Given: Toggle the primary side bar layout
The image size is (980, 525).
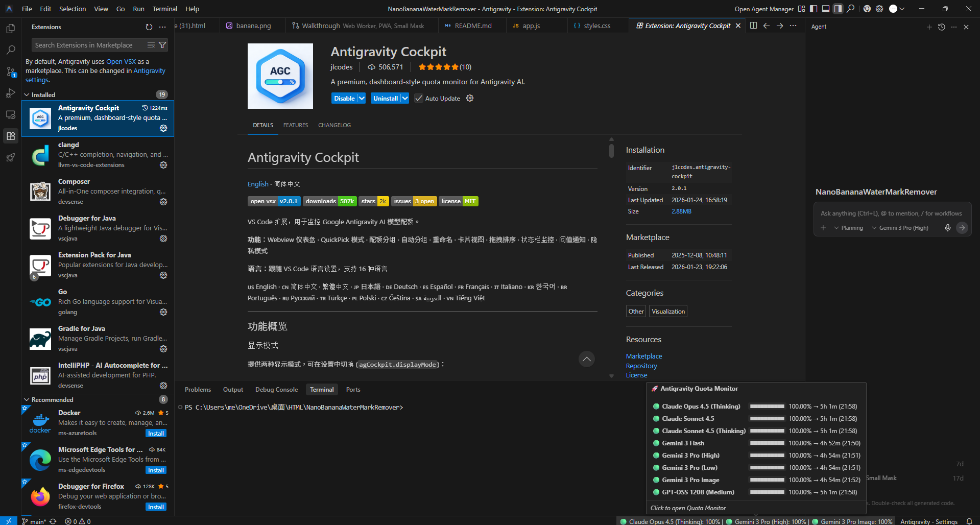Looking at the screenshot, I should (x=814, y=9).
